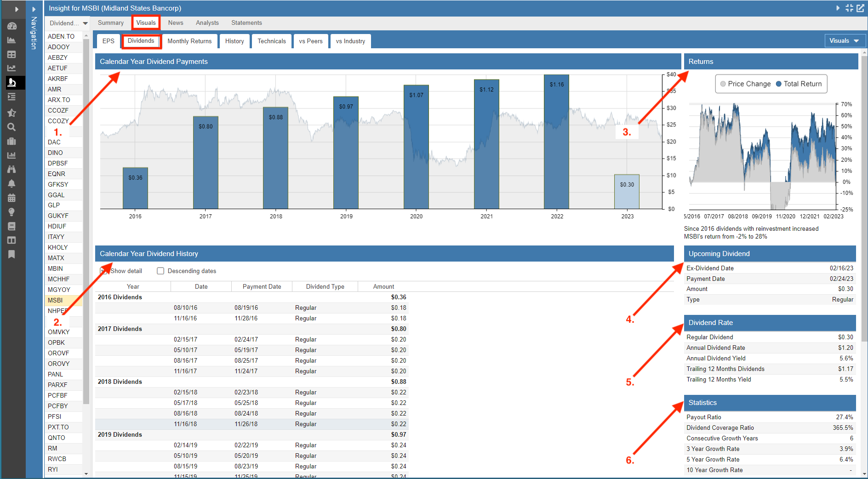Sort by the Payment Date column header
This screenshot has height=479, width=868.
click(262, 286)
